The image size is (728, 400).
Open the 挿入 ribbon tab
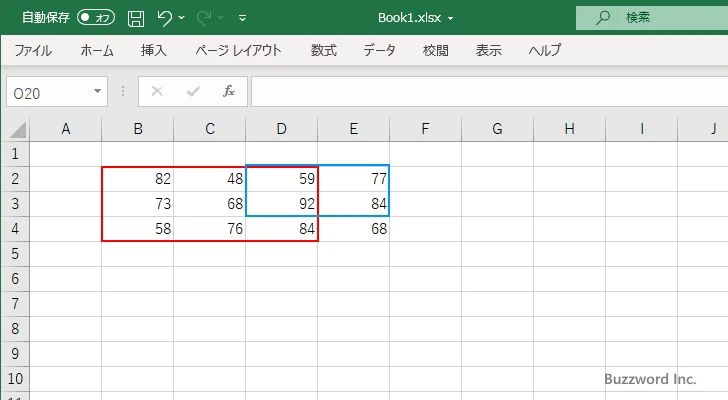[x=153, y=50]
